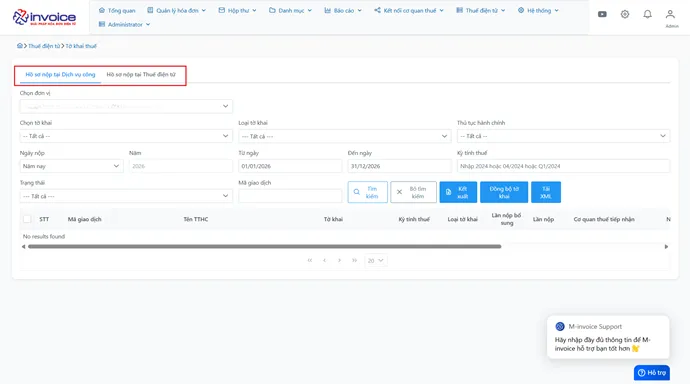This screenshot has height=384, width=690.
Task: Click the Tải XML button
Action: 546,192
